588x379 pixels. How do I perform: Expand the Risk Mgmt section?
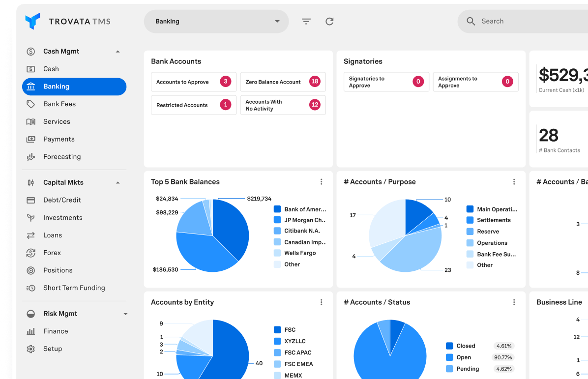(x=125, y=313)
